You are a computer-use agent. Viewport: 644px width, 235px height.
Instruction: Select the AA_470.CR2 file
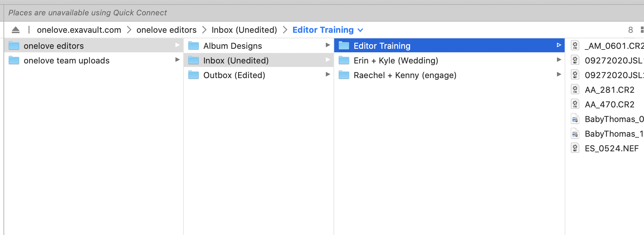coord(609,104)
